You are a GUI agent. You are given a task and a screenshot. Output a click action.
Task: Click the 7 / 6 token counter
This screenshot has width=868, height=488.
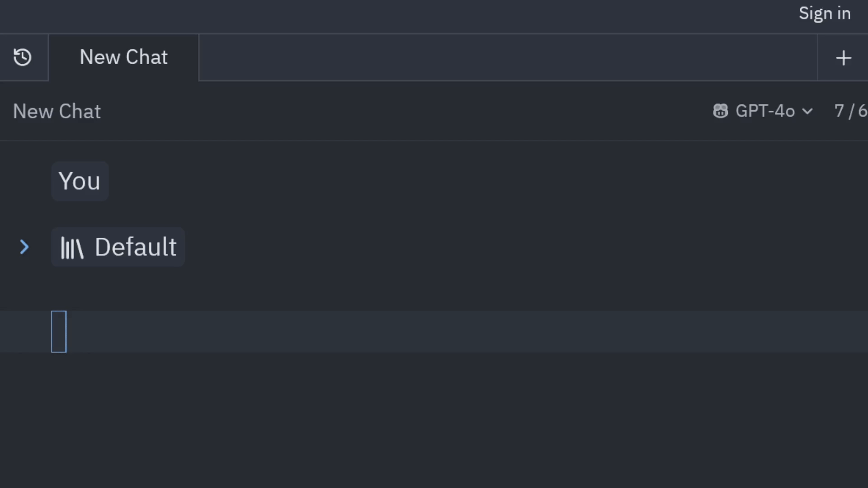coord(850,111)
